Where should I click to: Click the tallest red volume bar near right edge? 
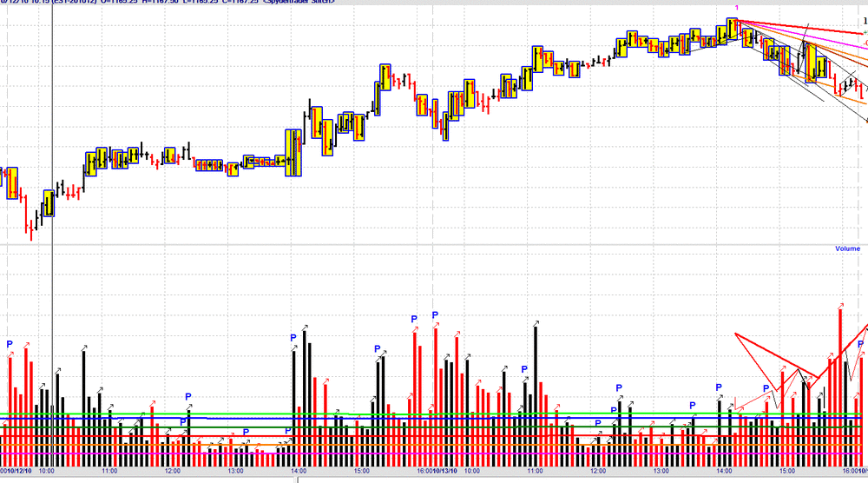[x=840, y=387]
